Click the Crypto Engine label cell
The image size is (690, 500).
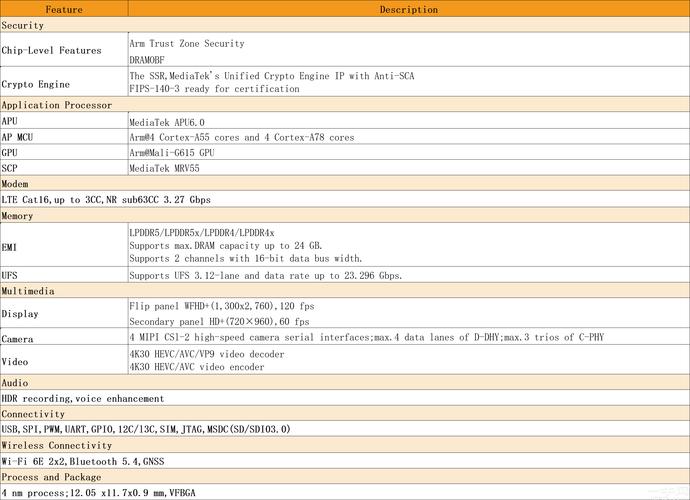click(x=38, y=84)
